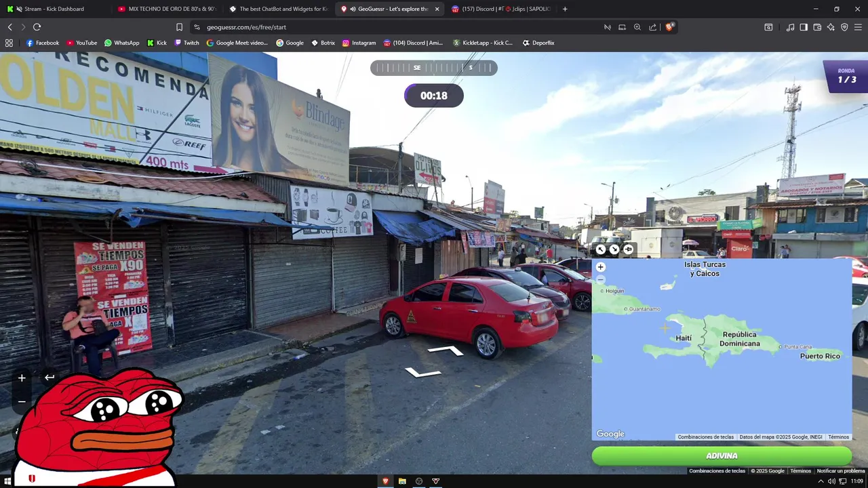868x488 pixels.
Task: Open the Google bookmark
Action: coord(290,43)
